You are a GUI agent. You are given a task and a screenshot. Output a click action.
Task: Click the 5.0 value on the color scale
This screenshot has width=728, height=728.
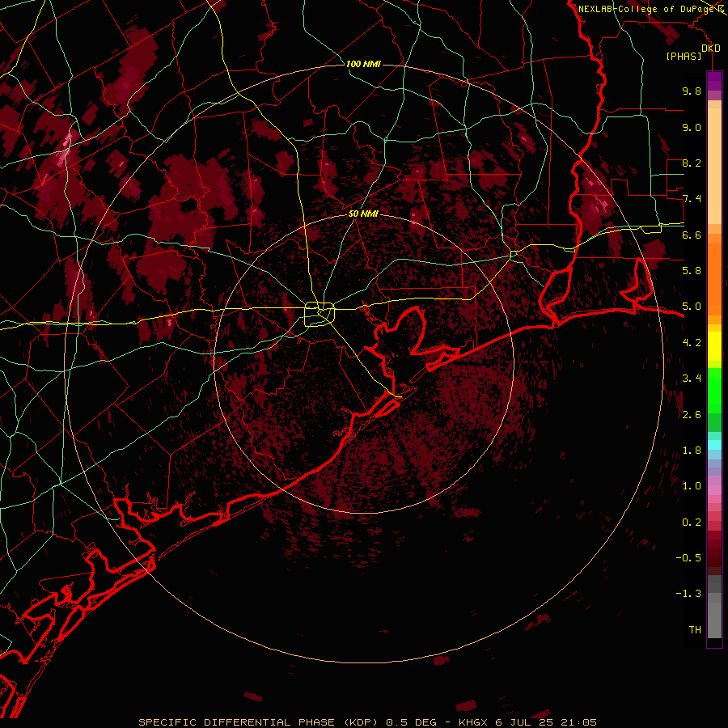692,307
